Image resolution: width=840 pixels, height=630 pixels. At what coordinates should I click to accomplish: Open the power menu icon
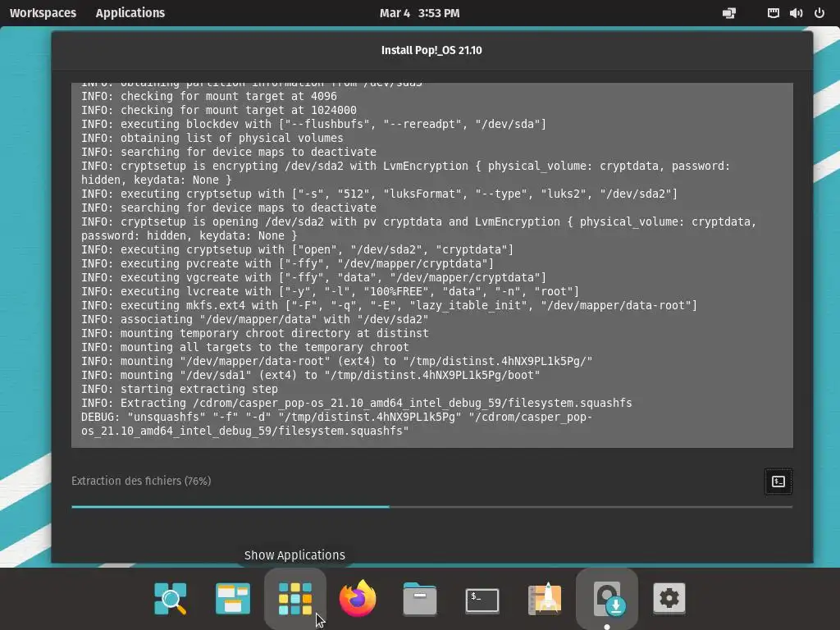pos(819,13)
